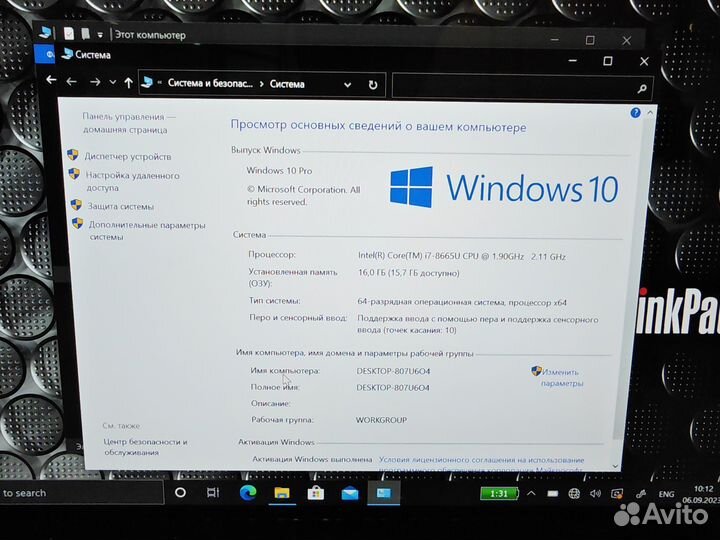Viewport: 720px width, 540px height.
Task: Click installed memory 16,0 ГБ value
Action: click(x=408, y=273)
